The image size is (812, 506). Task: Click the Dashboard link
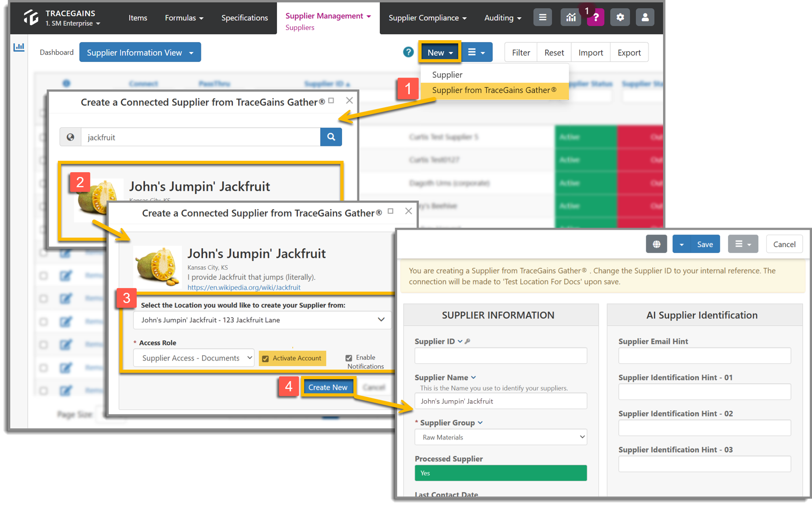pos(56,52)
